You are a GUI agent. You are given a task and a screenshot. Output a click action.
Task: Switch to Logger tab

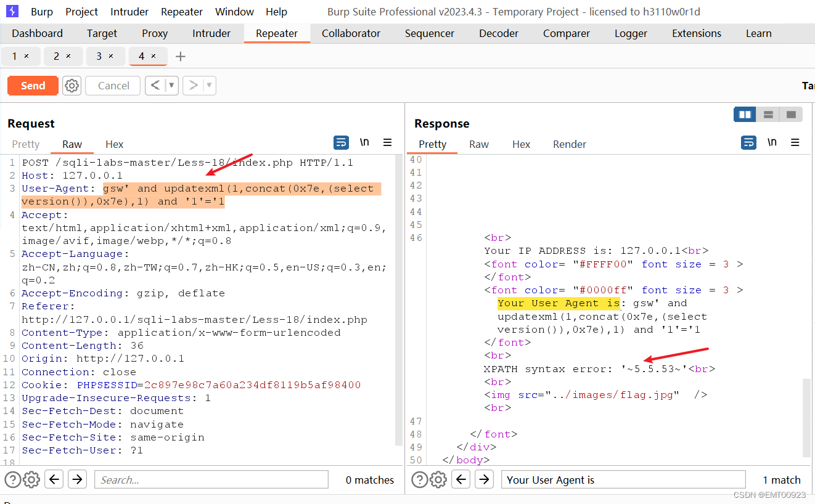pos(631,33)
